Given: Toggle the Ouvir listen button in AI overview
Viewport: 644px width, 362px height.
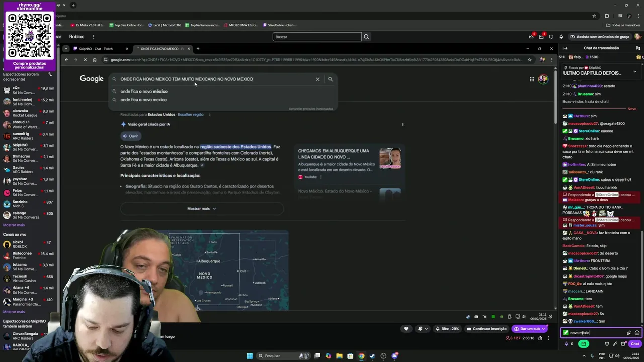Looking at the screenshot, I should pos(130,136).
